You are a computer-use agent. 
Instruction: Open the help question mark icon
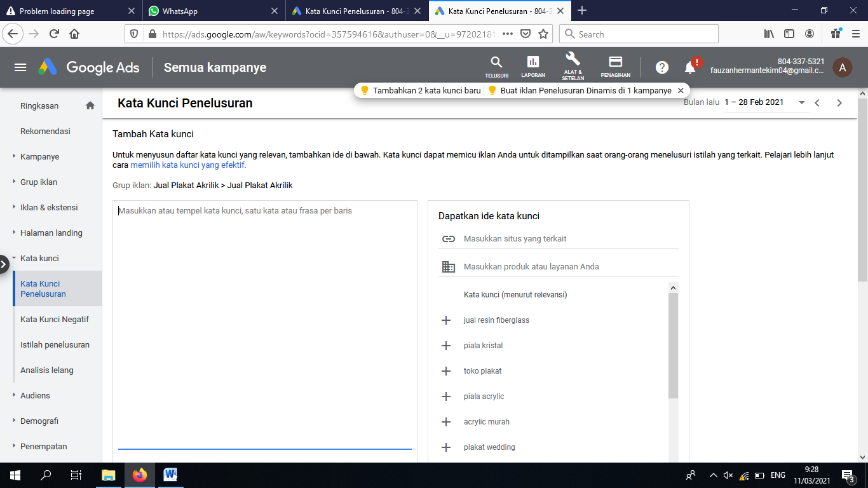click(x=662, y=67)
